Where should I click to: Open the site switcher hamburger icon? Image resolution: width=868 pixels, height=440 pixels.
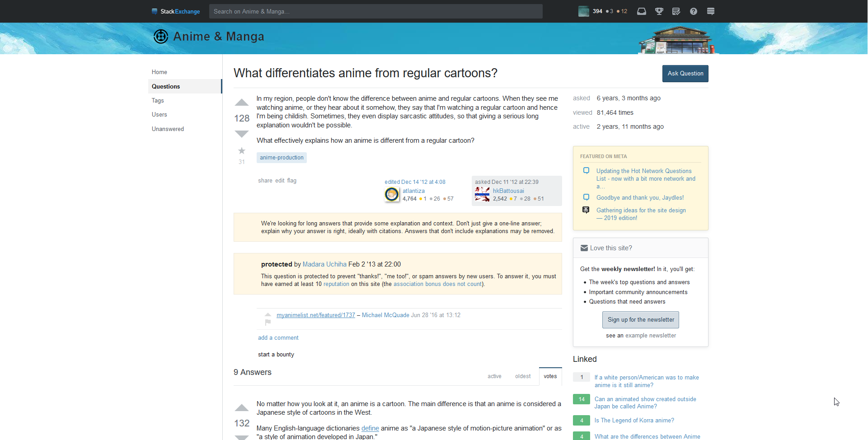click(711, 11)
